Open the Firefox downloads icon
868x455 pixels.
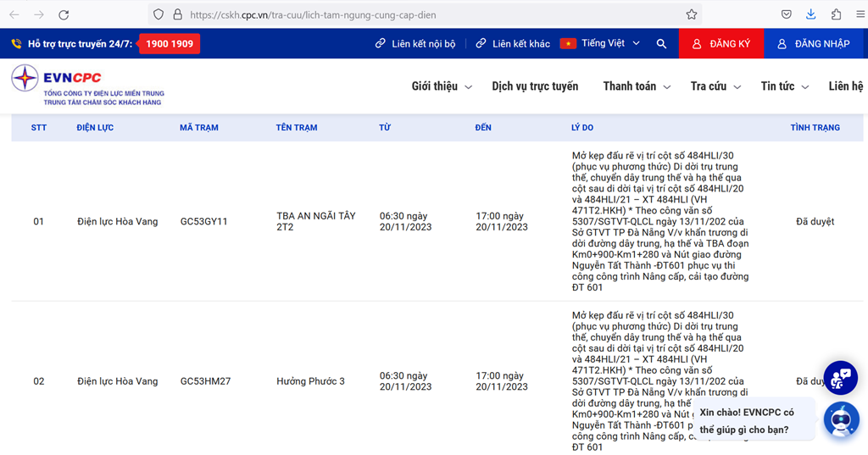click(x=811, y=14)
